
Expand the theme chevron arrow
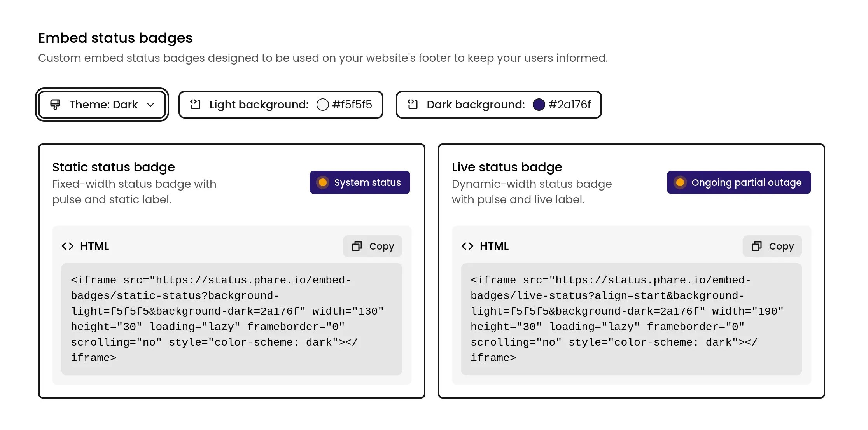point(151,105)
